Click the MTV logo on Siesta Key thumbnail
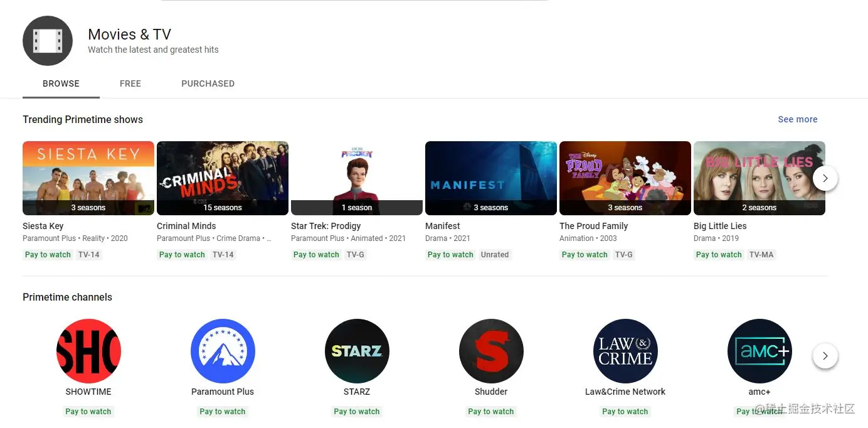Image resolution: width=868 pixels, height=428 pixels. point(145,209)
